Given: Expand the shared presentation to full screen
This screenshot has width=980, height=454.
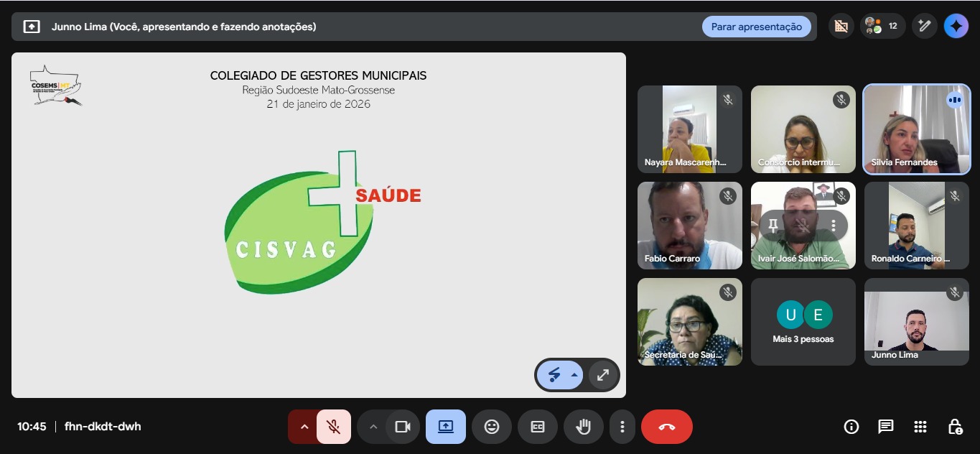Looking at the screenshot, I should tap(603, 375).
